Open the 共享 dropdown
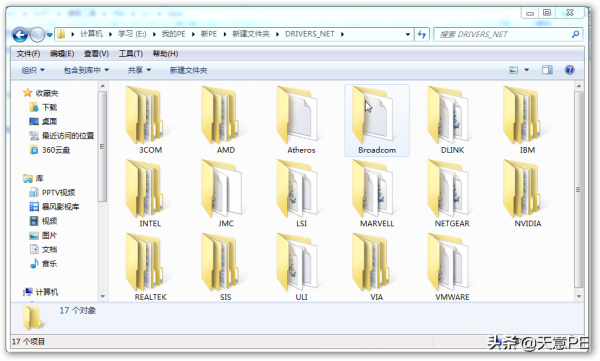600x361 pixels. coord(139,70)
